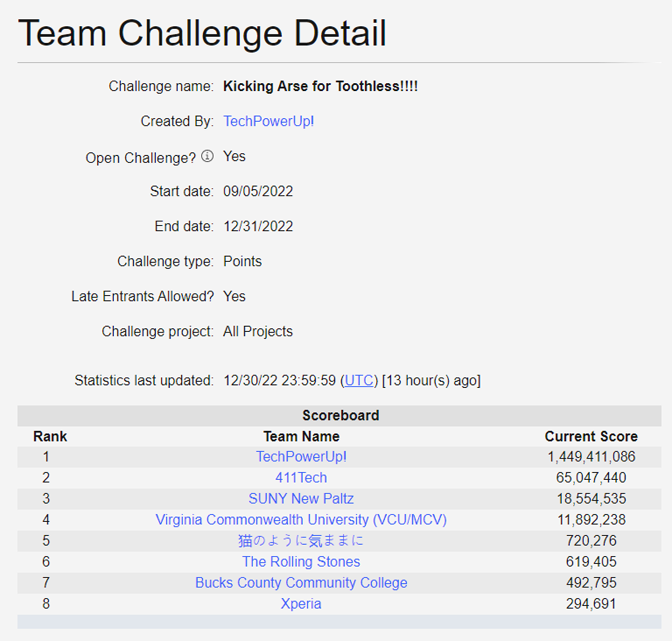
Task: Click the score 65,047,440
Action: click(591, 477)
